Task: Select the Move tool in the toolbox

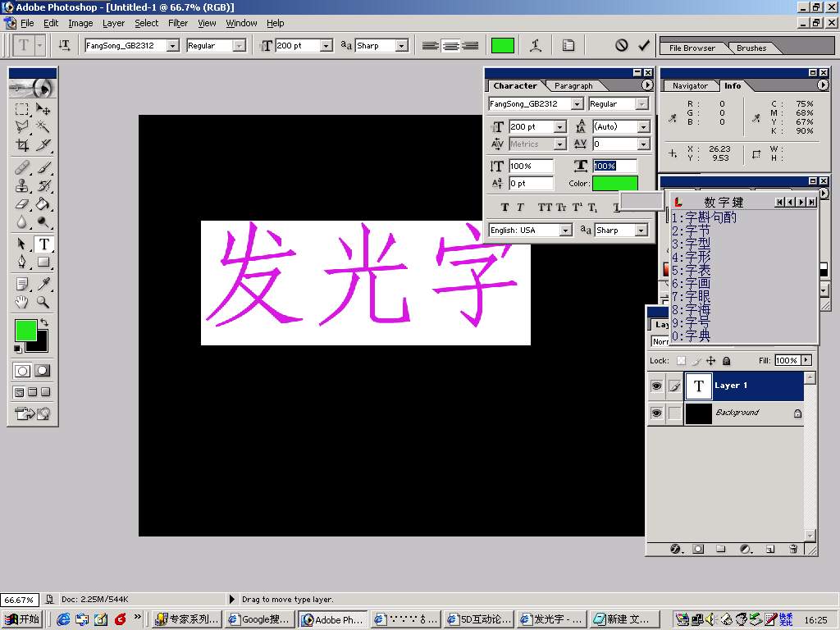Action: point(43,109)
